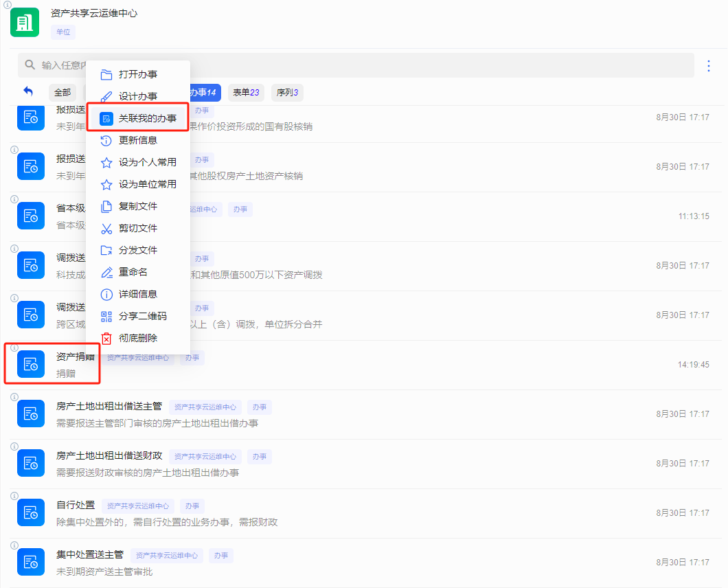Click 彻底删除 in the context menu
The width and height of the screenshot is (728, 588).
[x=137, y=338]
